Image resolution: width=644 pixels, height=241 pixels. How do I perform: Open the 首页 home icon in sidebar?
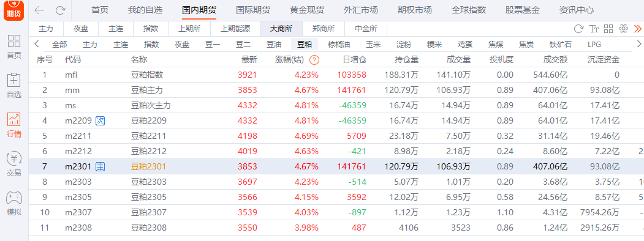coord(14,46)
